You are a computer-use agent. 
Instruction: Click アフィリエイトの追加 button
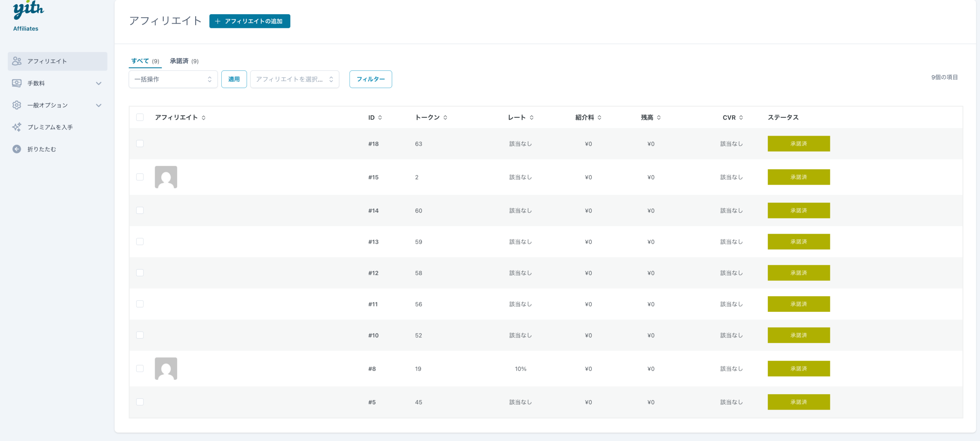click(x=250, y=21)
